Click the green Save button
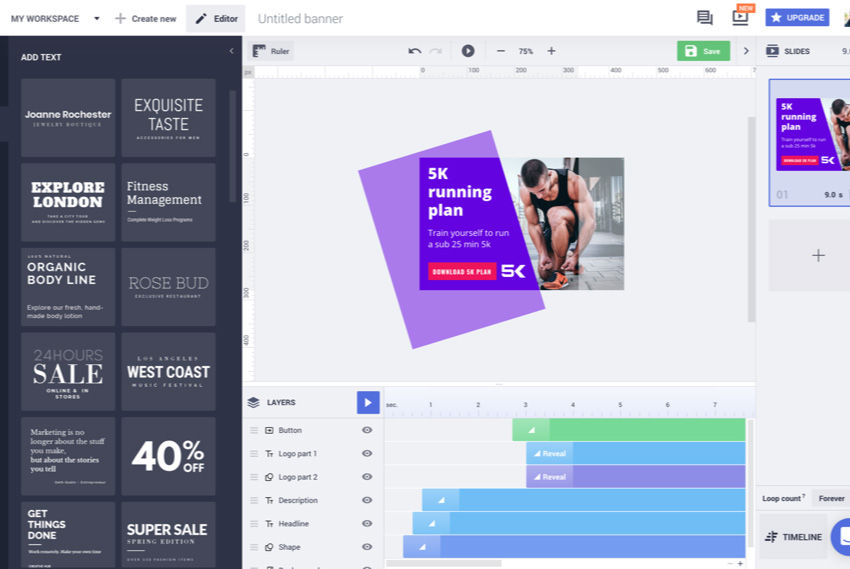The image size is (850, 569). coord(703,51)
